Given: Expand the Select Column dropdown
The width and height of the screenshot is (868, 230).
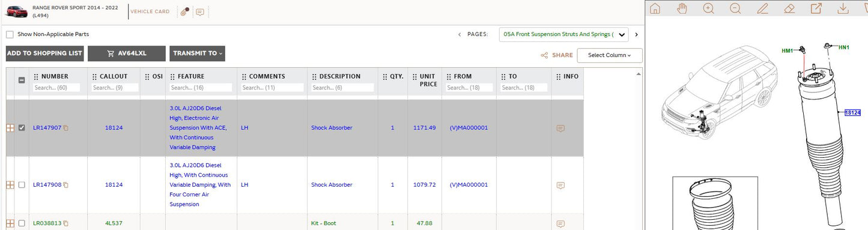Looking at the screenshot, I should point(610,55).
